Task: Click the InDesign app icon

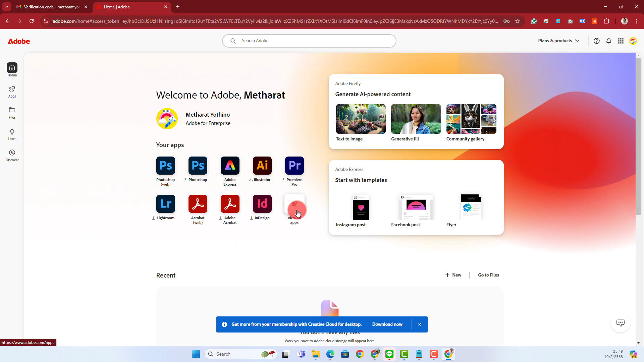Action: tap(262, 204)
